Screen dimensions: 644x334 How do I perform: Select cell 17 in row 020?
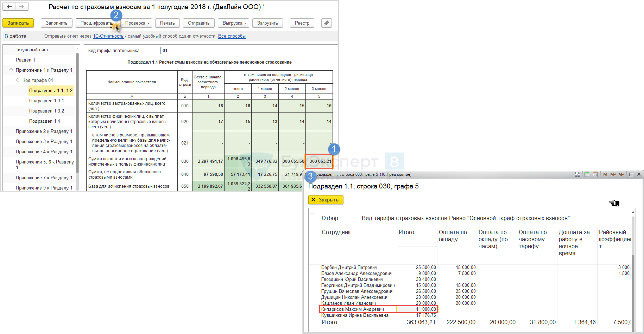[x=208, y=122]
